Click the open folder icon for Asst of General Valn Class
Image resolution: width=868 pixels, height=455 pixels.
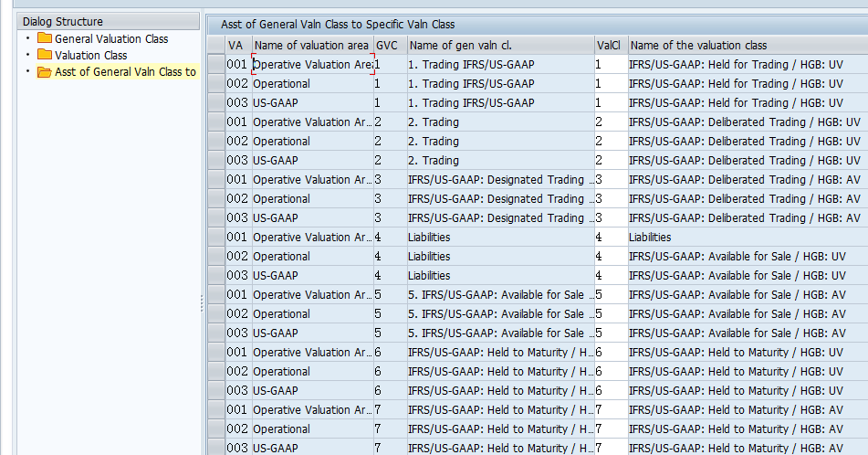(45, 72)
